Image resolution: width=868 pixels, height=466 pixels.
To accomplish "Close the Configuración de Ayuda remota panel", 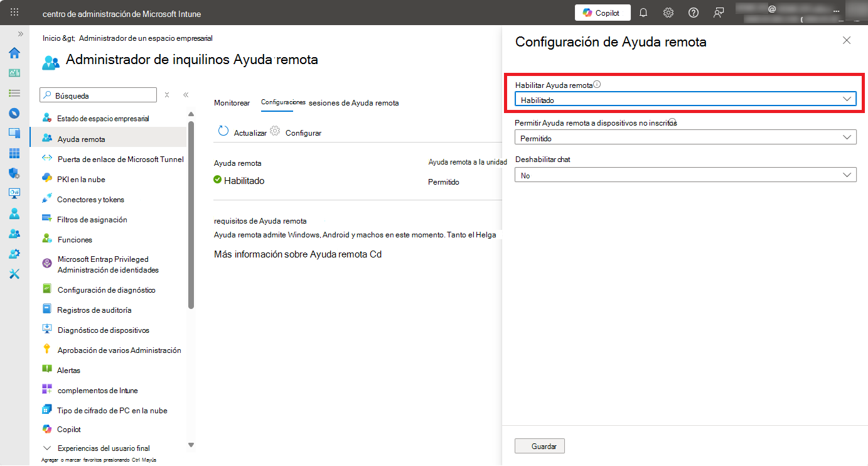I will (847, 40).
